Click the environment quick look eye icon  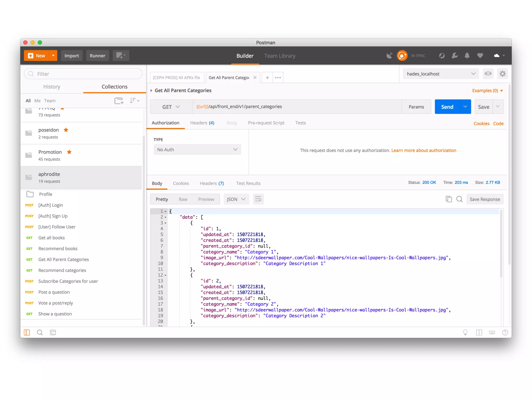(488, 74)
